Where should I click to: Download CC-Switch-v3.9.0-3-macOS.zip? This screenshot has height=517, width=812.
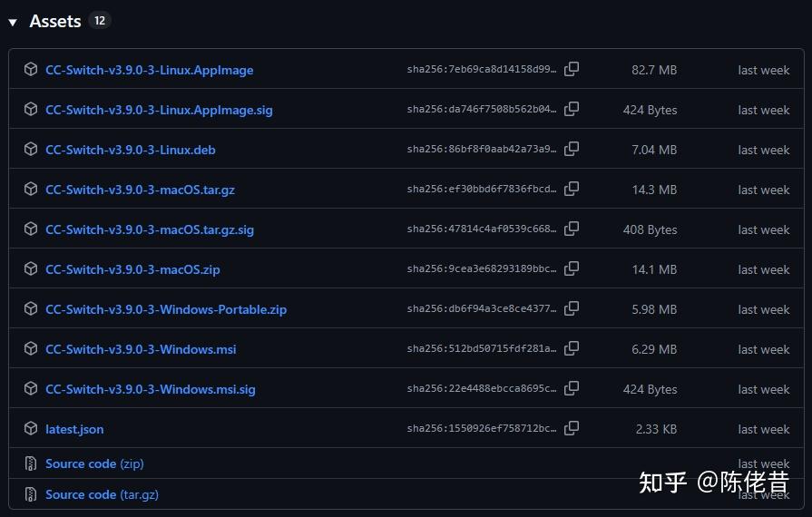132,269
